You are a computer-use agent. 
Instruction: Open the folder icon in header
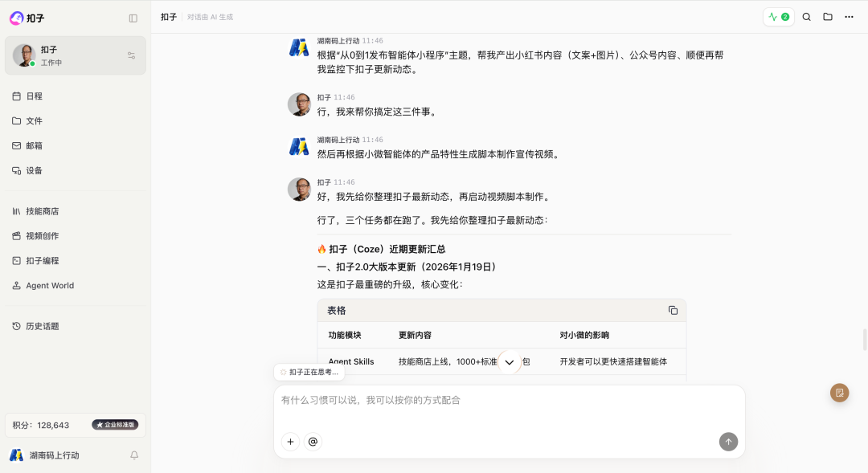click(828, 17)
